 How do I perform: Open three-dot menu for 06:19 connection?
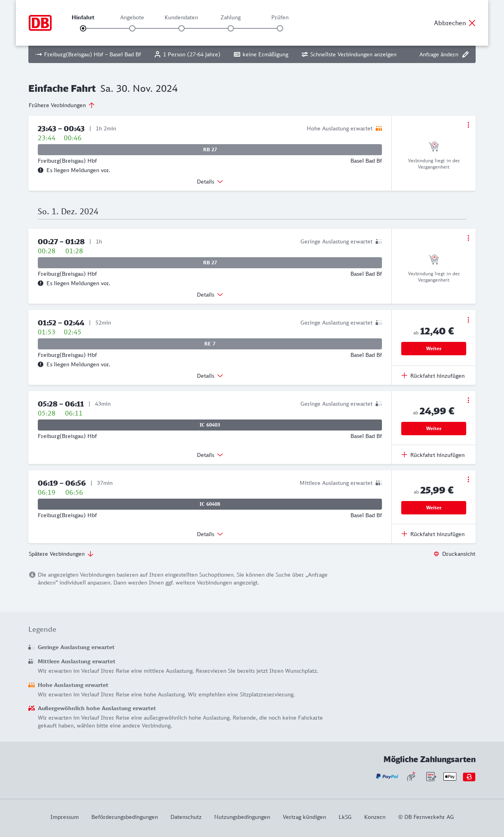(468, 479)
